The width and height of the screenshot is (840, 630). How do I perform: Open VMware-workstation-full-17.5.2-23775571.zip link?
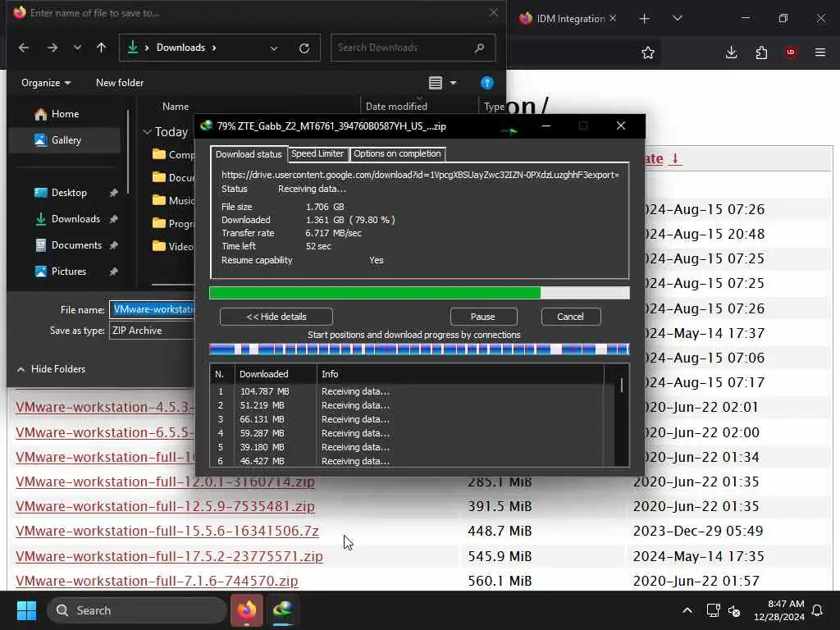pos(169,556)
